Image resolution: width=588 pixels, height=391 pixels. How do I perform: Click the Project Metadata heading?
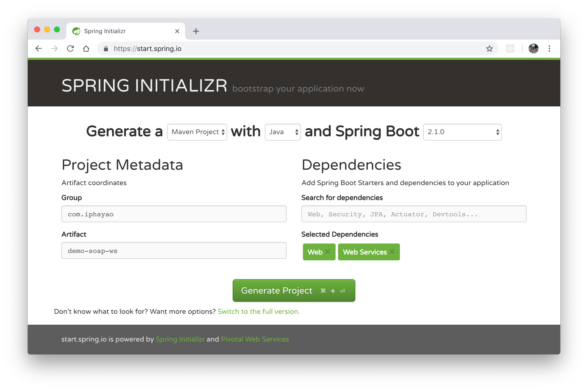122,165
